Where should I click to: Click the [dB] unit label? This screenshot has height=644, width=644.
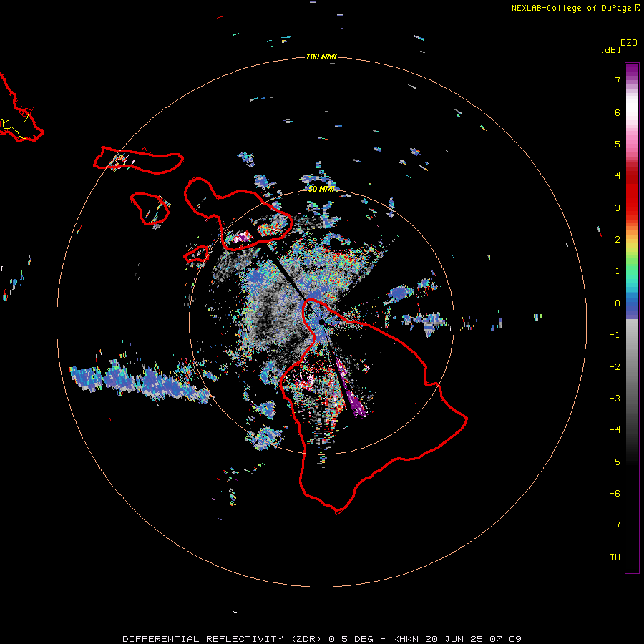610,49
